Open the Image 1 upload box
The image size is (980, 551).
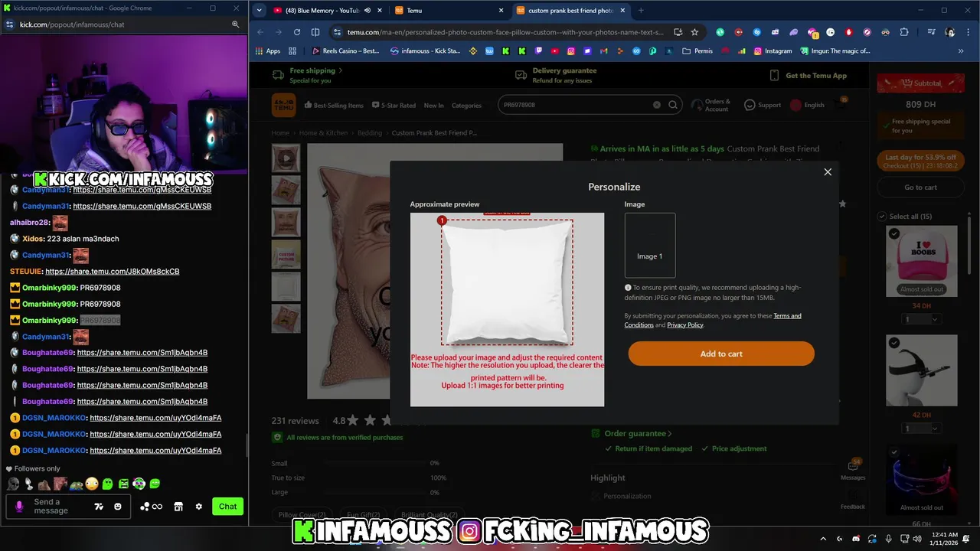(650, 246)
